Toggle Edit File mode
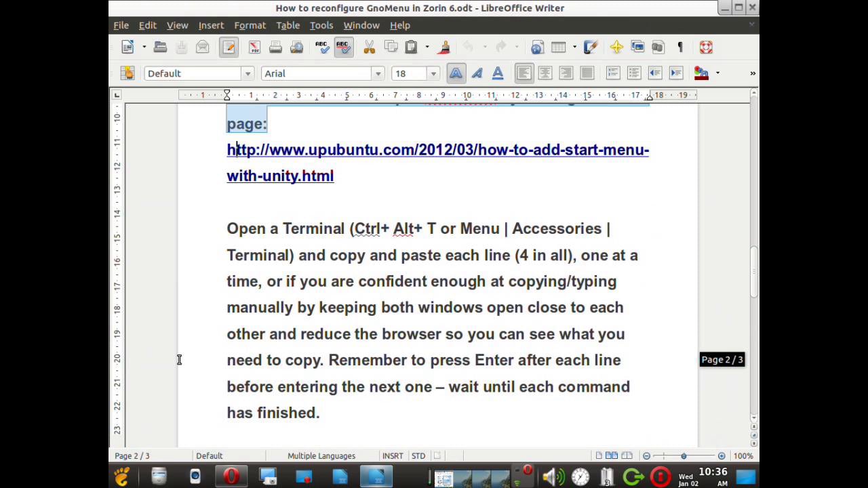This screenshot has height=488, width=868. tap(229, 47)
